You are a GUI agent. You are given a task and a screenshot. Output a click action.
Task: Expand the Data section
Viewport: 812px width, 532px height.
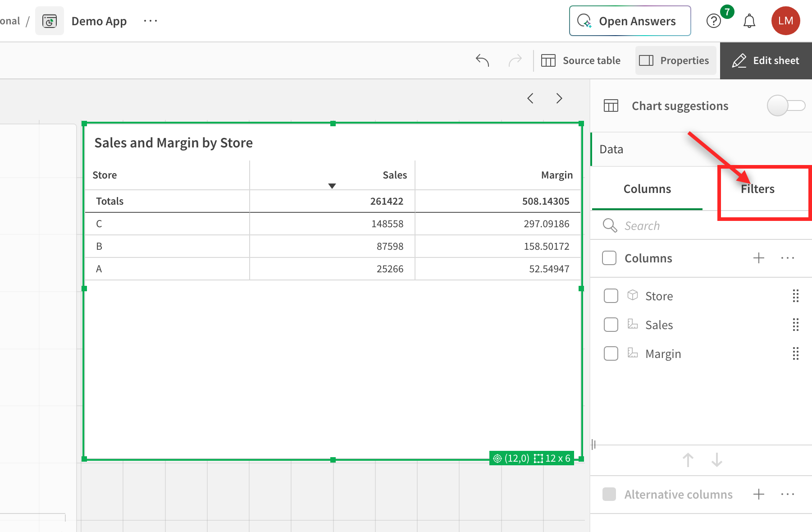click(x=701, y=149)
